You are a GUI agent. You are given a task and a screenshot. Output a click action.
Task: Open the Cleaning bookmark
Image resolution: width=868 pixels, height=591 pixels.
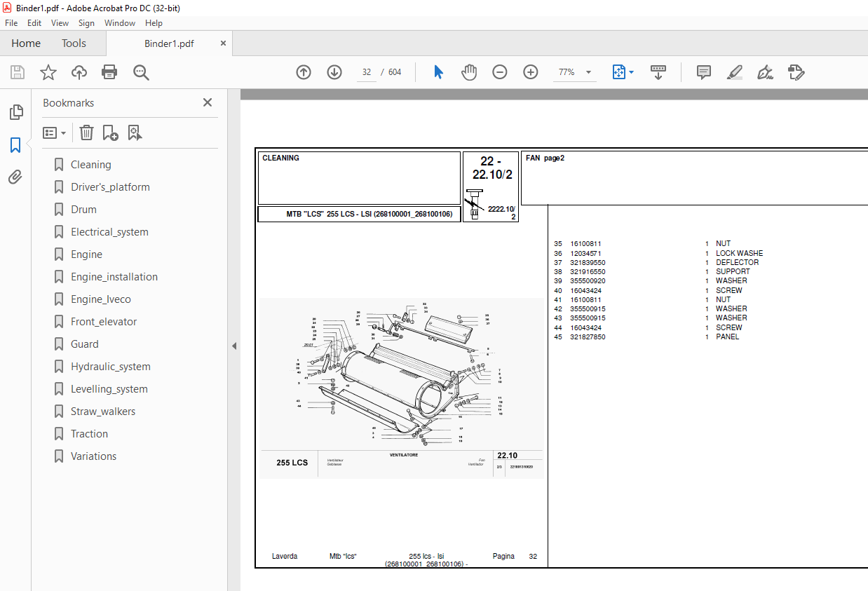tap(90, 165)
